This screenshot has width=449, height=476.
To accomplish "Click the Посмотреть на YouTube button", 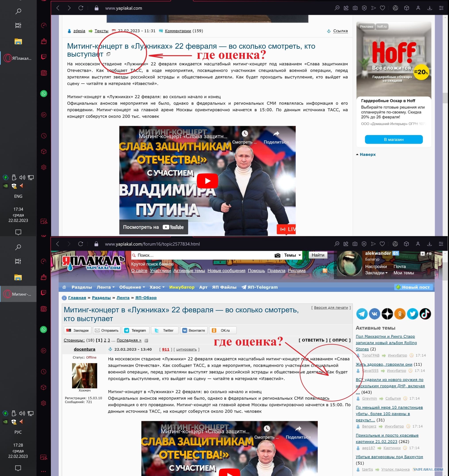I will pos(153,227).
